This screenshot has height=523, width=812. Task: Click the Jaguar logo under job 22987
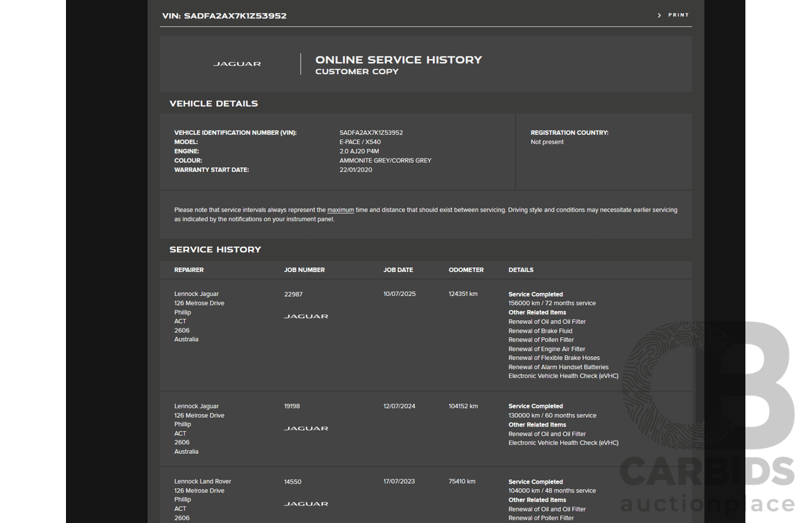pyautogui.click(x=306, y=316)
